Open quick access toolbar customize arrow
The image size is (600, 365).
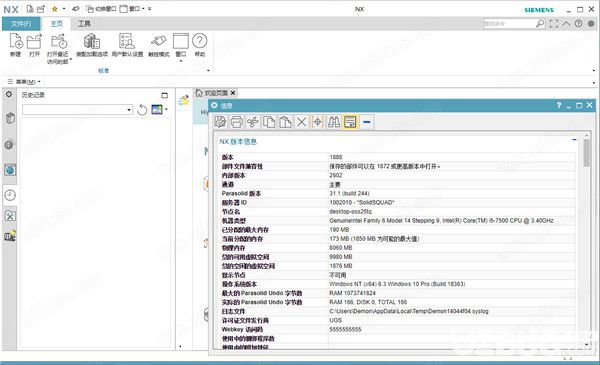click(x=150, y=8)
